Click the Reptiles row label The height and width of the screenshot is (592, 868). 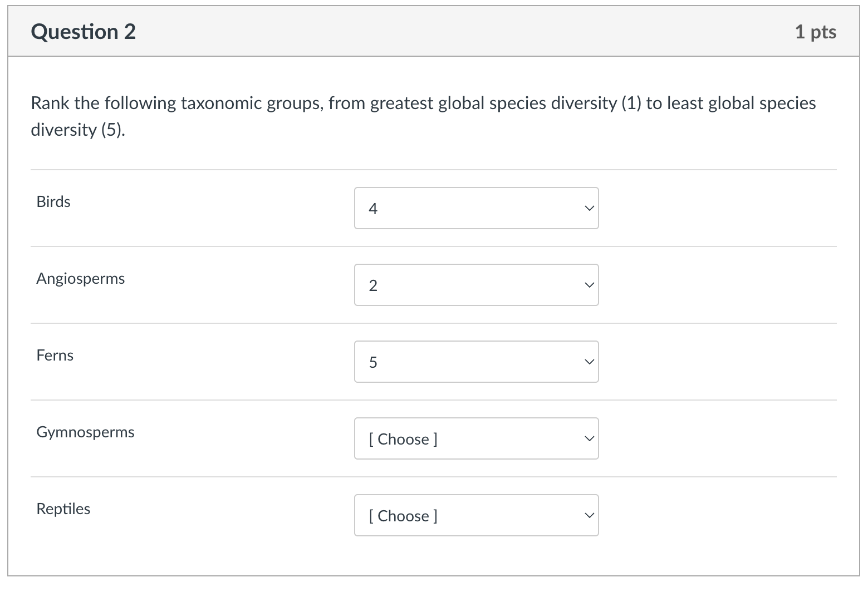(x=63, y=509)
